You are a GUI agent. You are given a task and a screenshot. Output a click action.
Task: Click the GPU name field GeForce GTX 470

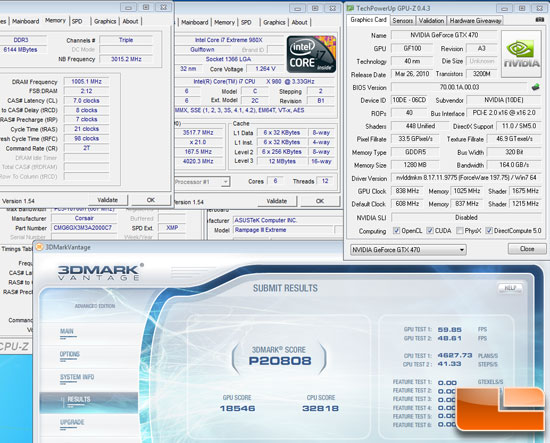point(444,35)
